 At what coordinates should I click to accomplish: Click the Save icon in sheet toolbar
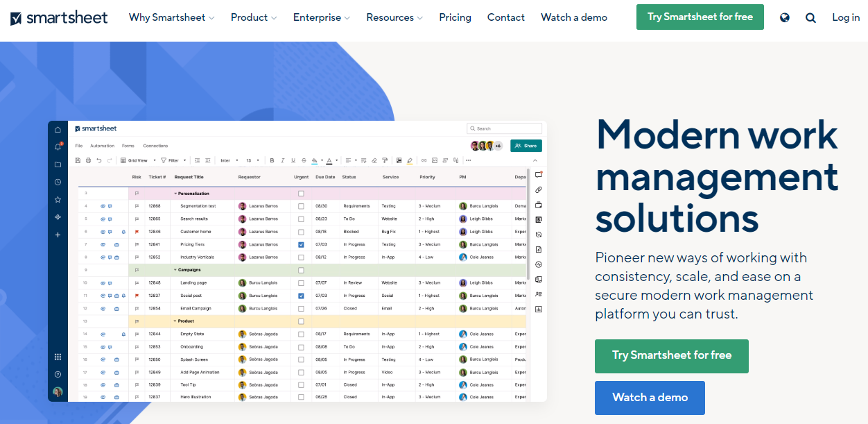78,160
